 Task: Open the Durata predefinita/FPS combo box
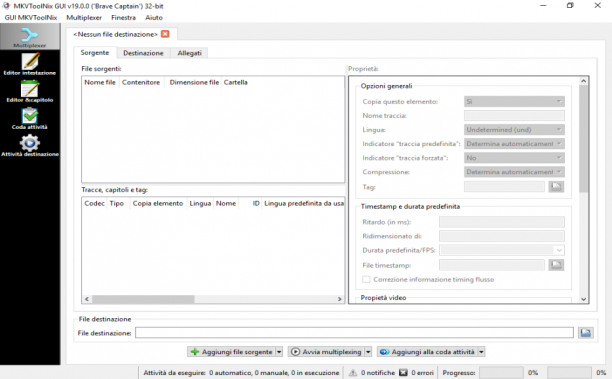tap(502, 250)
